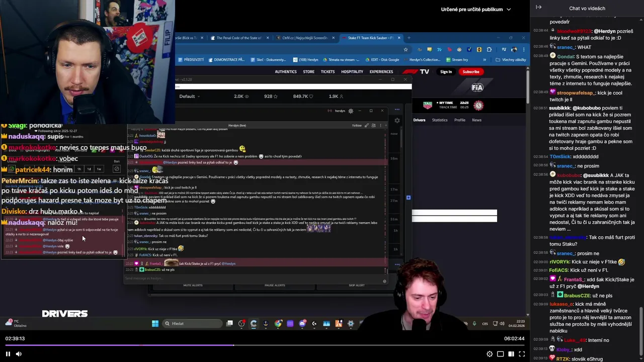Click the 849.7K heart followers counter
The image size is (644, 362).
[x=303, y=96]
